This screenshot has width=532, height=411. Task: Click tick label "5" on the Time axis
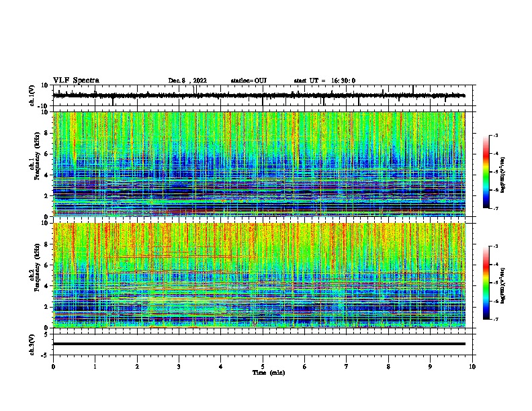click(263, 367)
